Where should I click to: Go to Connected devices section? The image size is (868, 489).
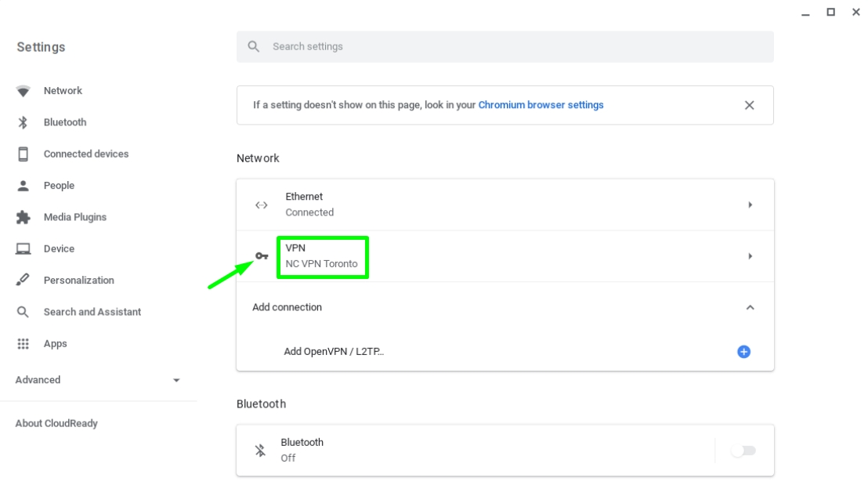(x=86, y=154)
